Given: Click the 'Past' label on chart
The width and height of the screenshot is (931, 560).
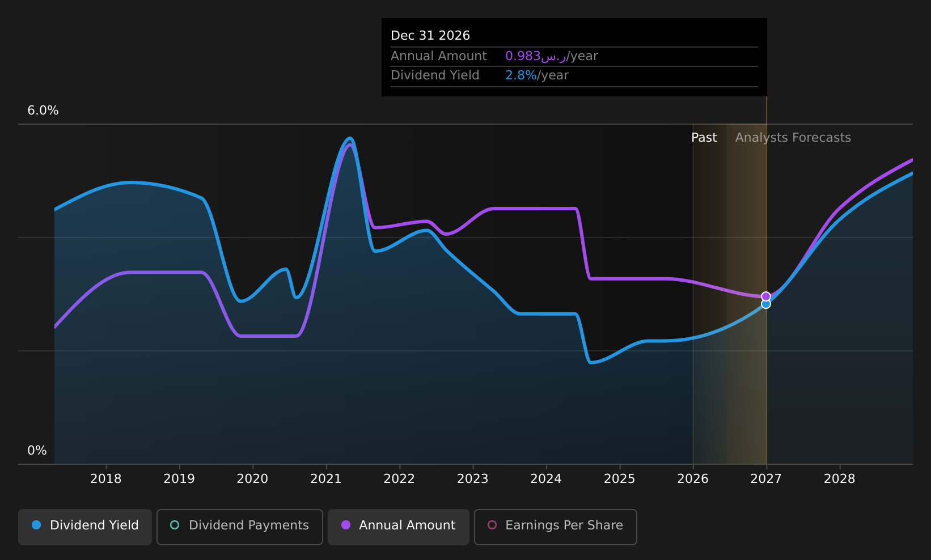Looking at the screenshot, I should pyautogui.click(x=704, y=138).
